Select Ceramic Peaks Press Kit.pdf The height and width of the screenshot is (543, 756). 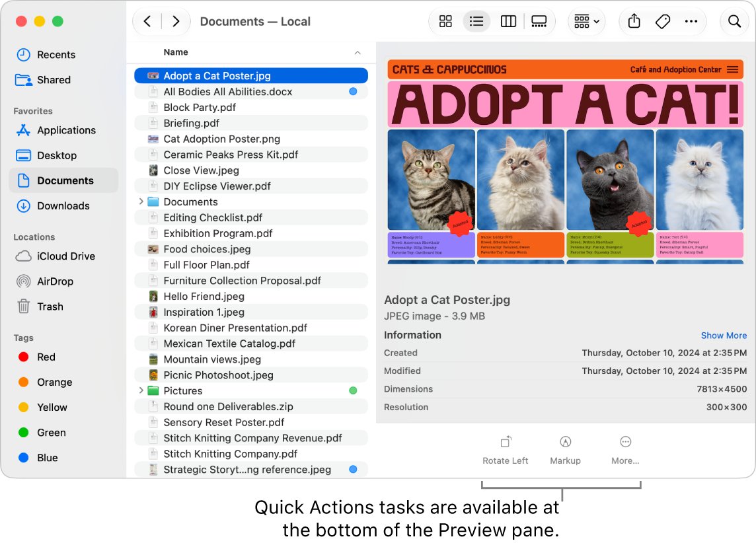coord(250,154)
